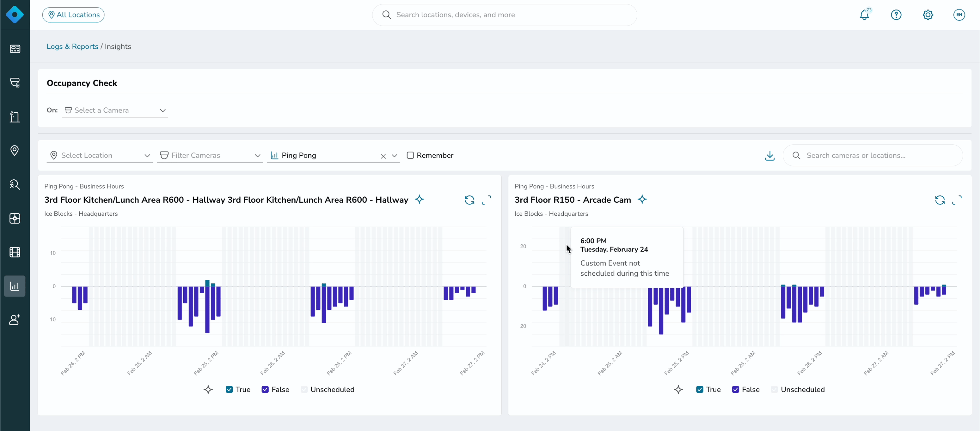The image size is (980, 431).
Task: Open the settings gear icon
Action: [x=928, y=15]
